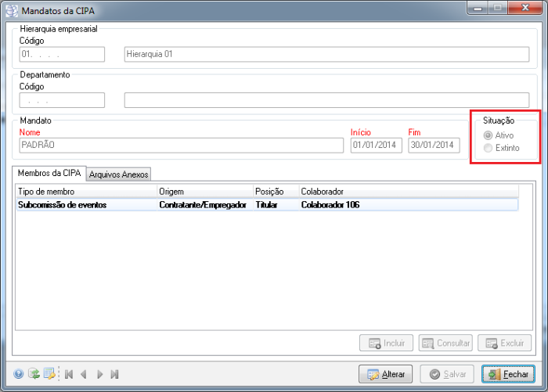The image size is (548, 392).
Task: Select the Extinto radio button
Action: click(x=489, y=147)
